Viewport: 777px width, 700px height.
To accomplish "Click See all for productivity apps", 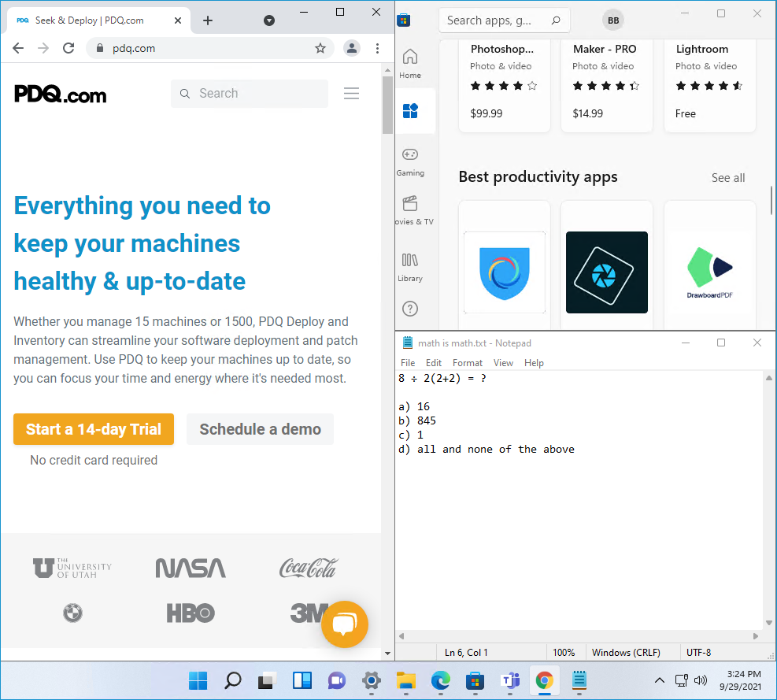I will (x=728, y=177).
